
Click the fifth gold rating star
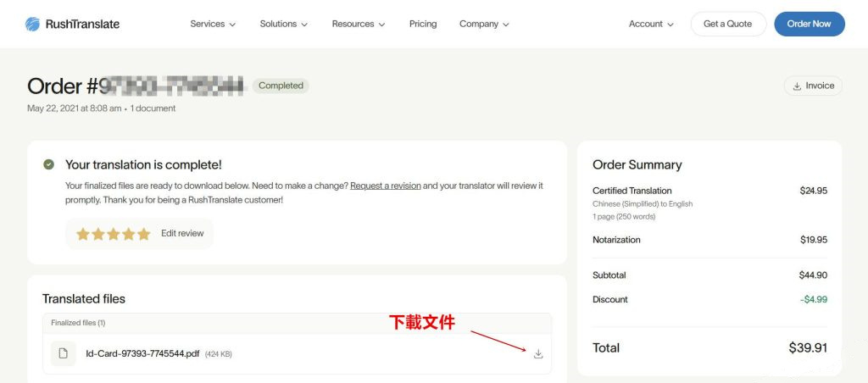[x=144, y=234]
